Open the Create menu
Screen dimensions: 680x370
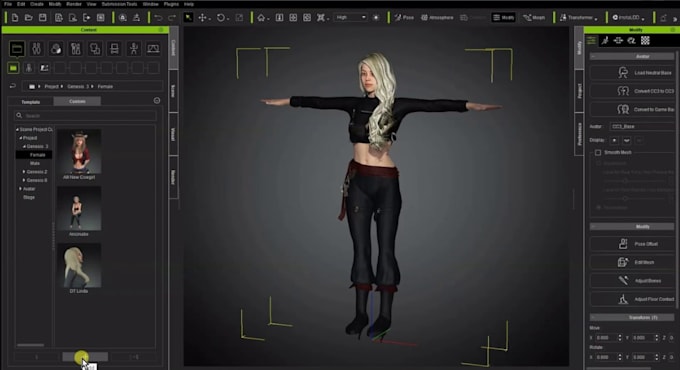click(x=37, y=4)
